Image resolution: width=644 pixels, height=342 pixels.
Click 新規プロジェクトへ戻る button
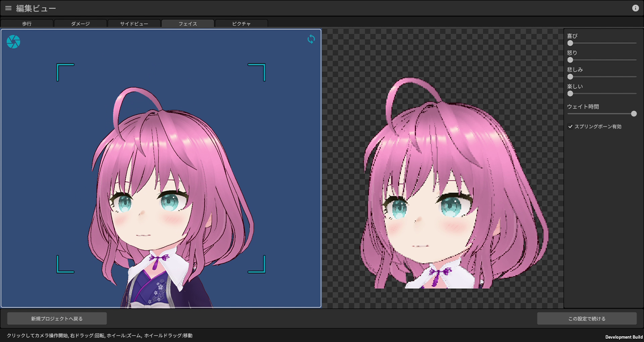[x=57, y=319]
